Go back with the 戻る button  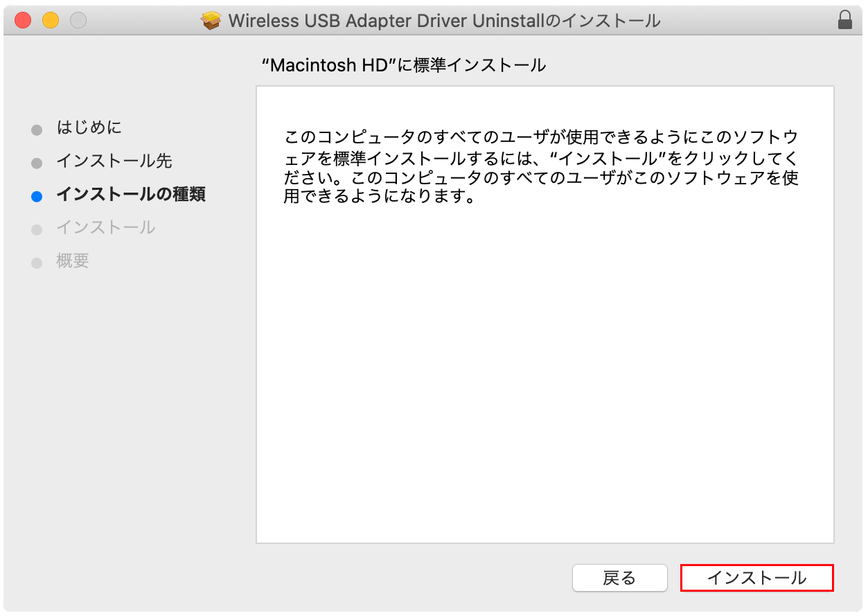pos(619,578)
